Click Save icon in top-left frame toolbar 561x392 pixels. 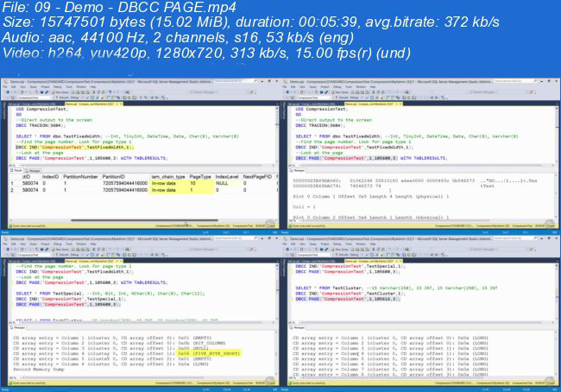(x=41, y=92)
